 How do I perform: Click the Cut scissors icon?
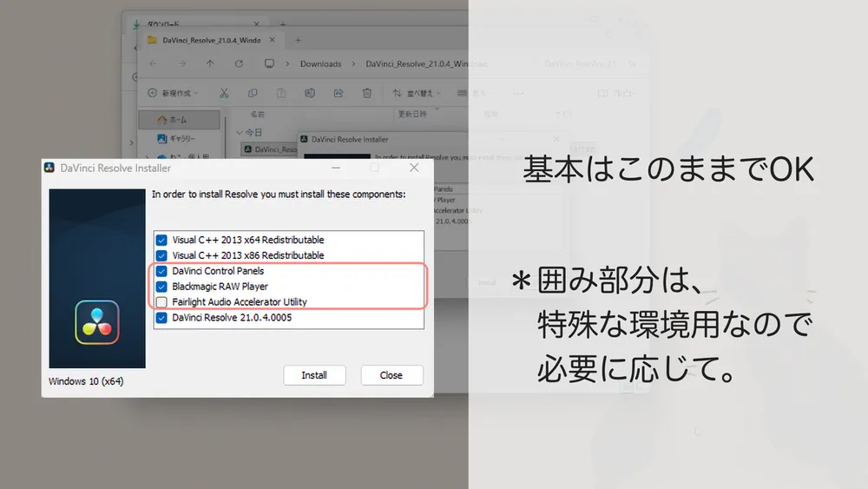224,93
